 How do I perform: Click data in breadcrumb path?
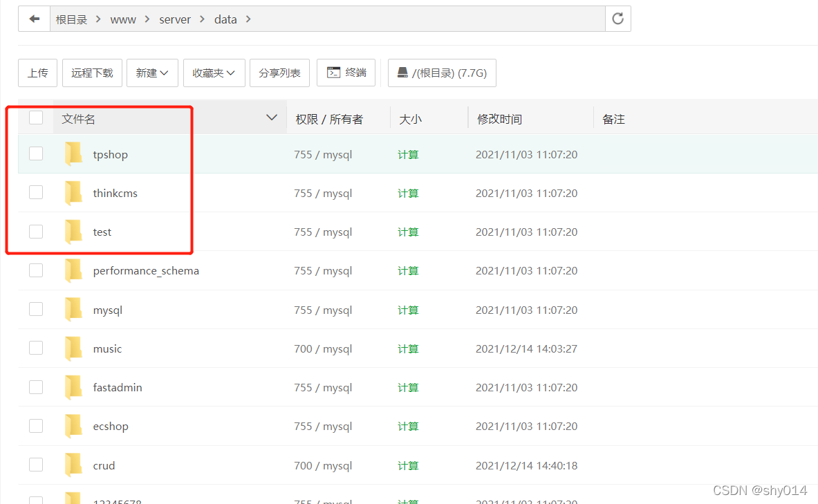click(x=225, y=20)
